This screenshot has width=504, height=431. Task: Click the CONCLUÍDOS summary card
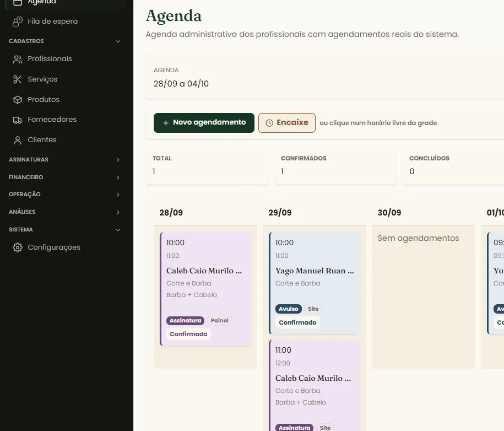point(453,166)
